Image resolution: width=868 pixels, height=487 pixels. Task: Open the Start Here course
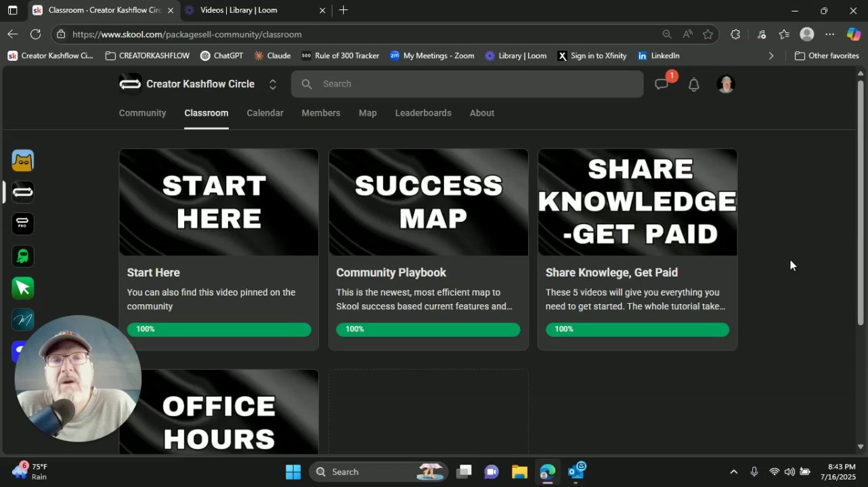(218, 202)
